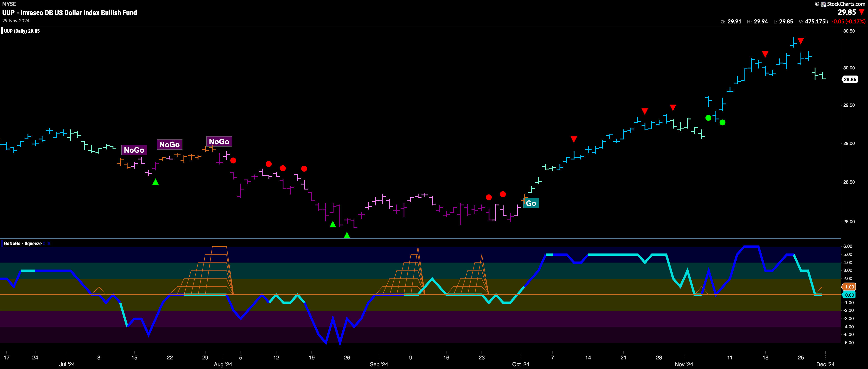Click the first NoGo label near July 15
The width and height of the screenshot is (868, 369).
(134, 150)
